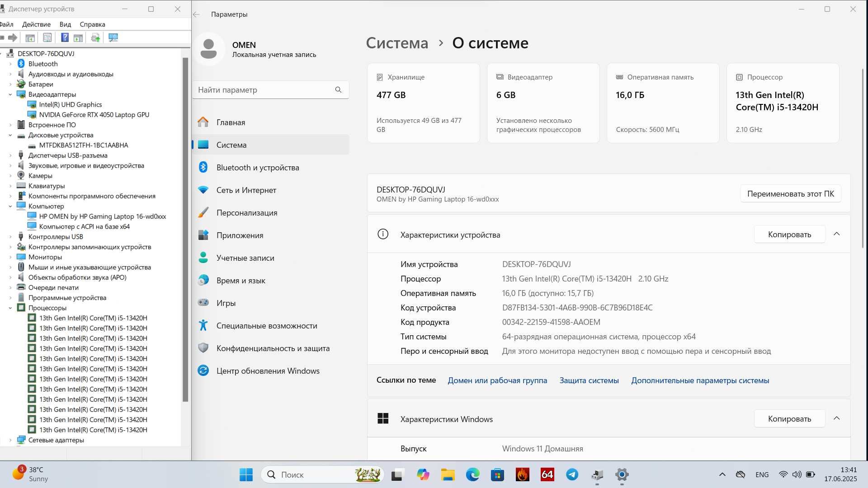This screenshot has width=868, height=488.
Task: Collapse Характеристики устройства section
Action: pyautogui.click(x=836, y=234)
